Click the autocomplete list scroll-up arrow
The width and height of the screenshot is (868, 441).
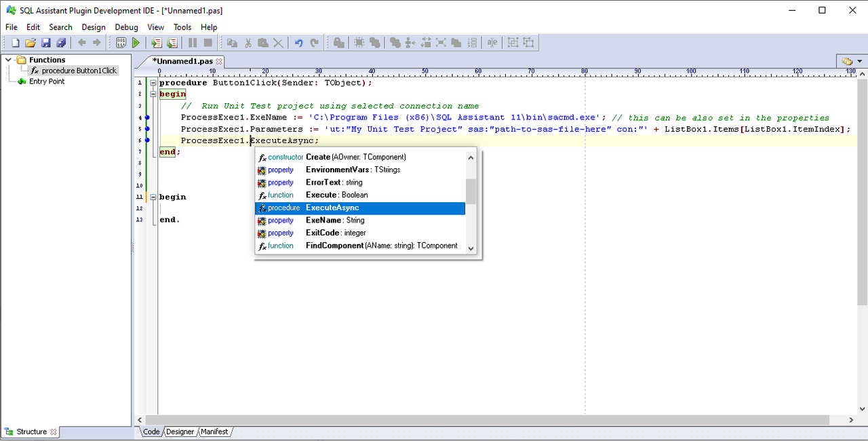click(x=471, y=157)
